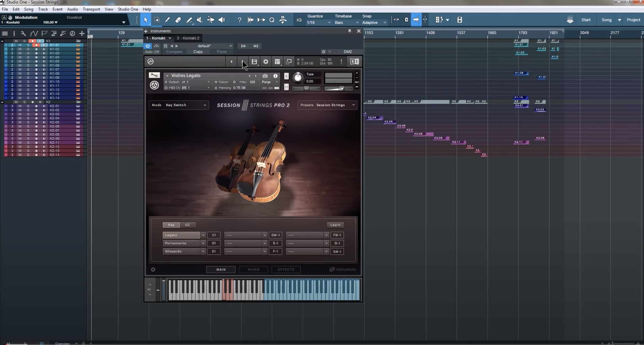This screenshot has height=345, width=644.
Task: Click the video track film icon in toolbar
Action: pos(460,20)
